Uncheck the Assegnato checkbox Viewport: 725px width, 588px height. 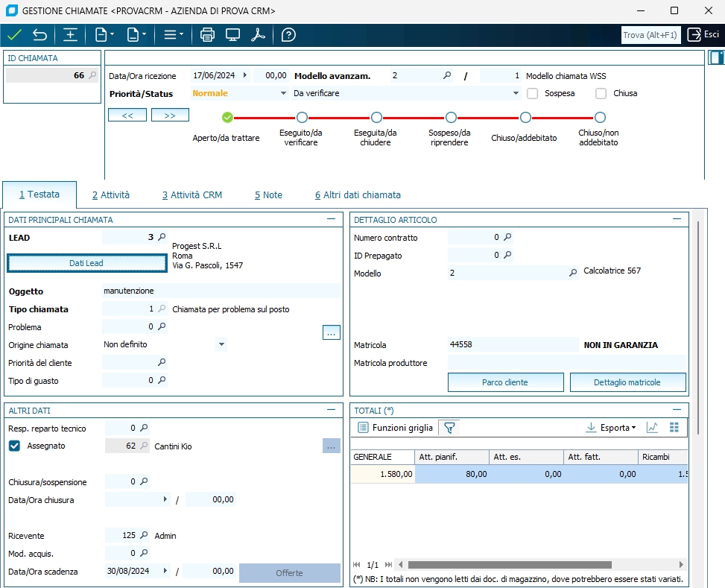point(14,446)
